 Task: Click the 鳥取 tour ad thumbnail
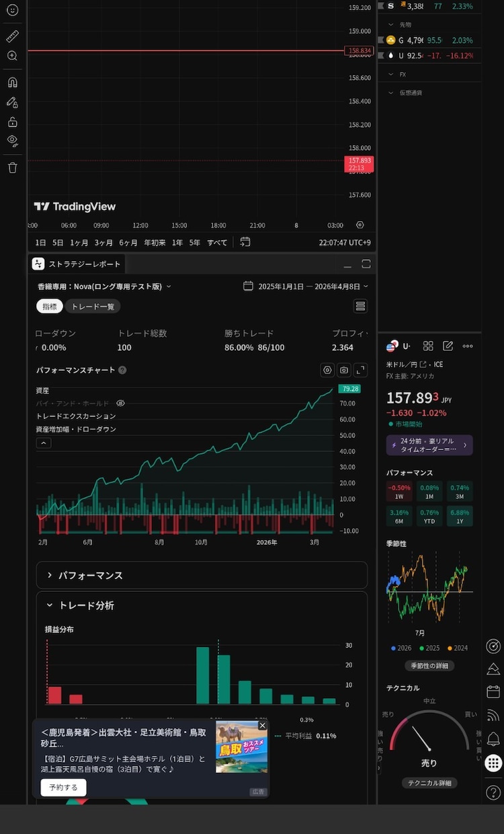(242, 747)
